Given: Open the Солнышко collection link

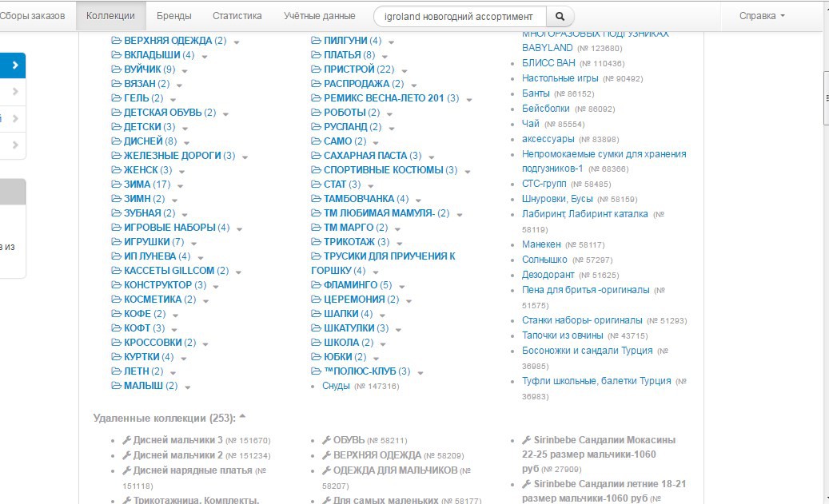Looking at the screenshot, I should (544, 260).
